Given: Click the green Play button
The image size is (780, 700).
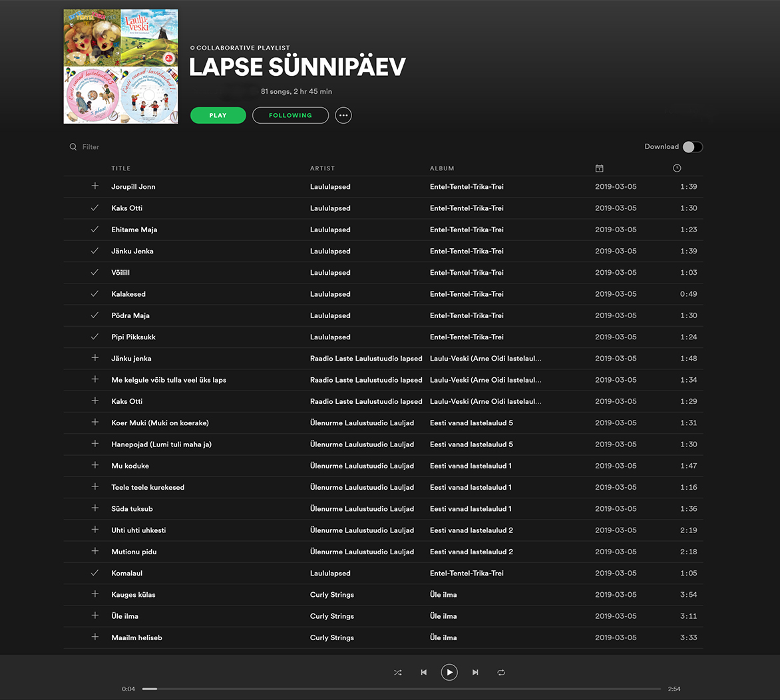Looking at the screenshot, I should 218,115.
